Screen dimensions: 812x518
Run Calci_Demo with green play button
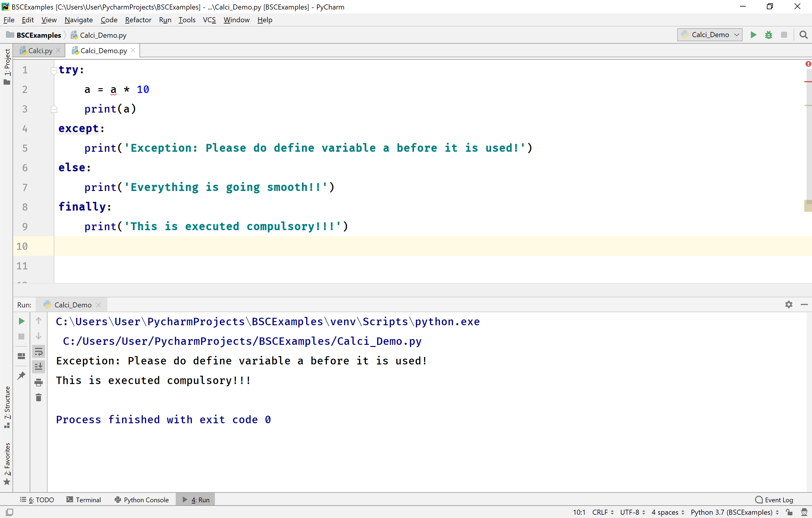tap(753, 35)
